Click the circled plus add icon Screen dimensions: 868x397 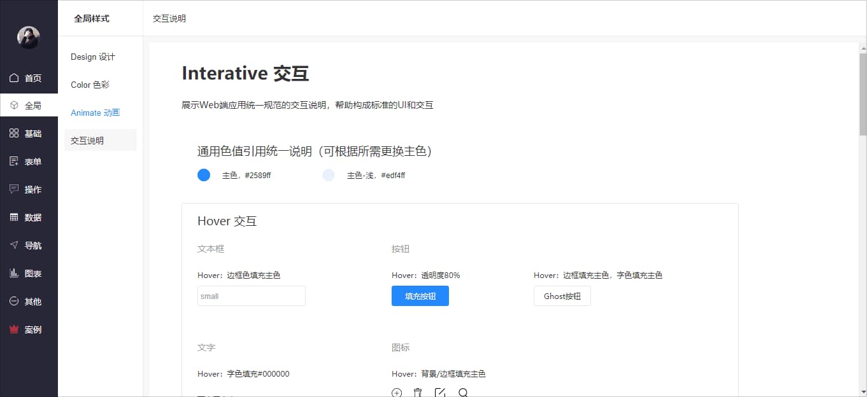[395, 393]
